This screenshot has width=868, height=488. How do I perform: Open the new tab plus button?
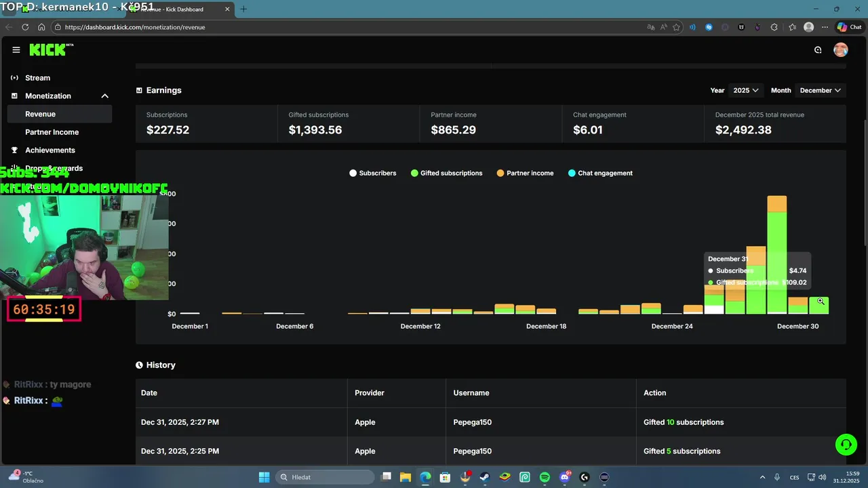(x=243, y=9)
